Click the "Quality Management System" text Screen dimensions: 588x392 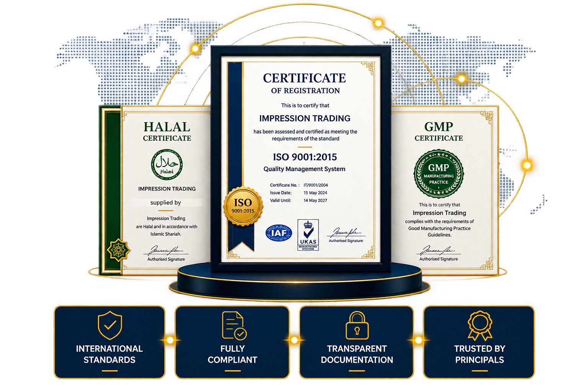[x=304, y=169]
